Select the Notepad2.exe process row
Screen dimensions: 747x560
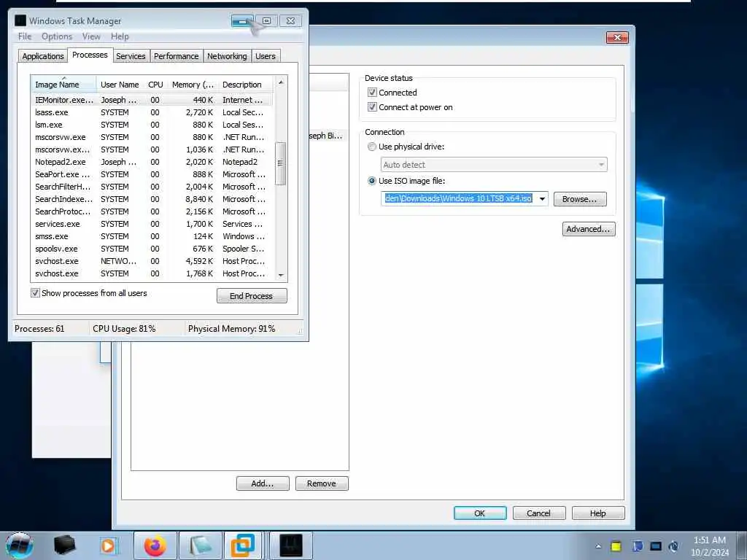(x=152, y=162)
